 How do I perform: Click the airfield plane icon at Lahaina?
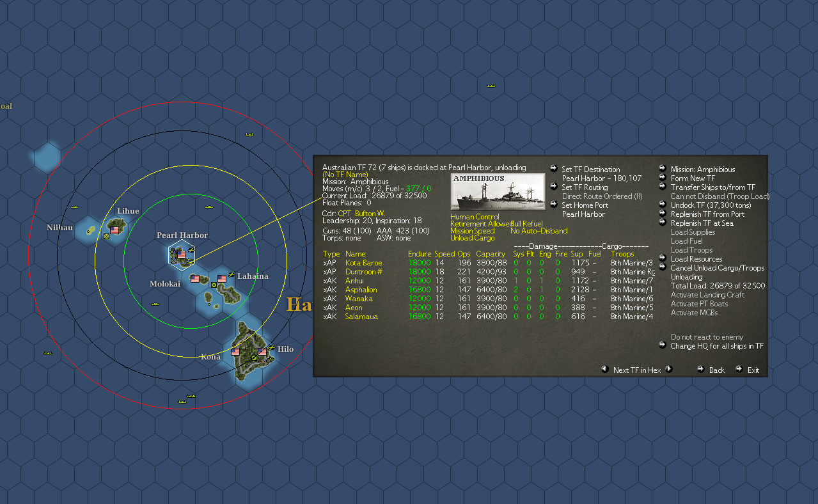(231, 275)
